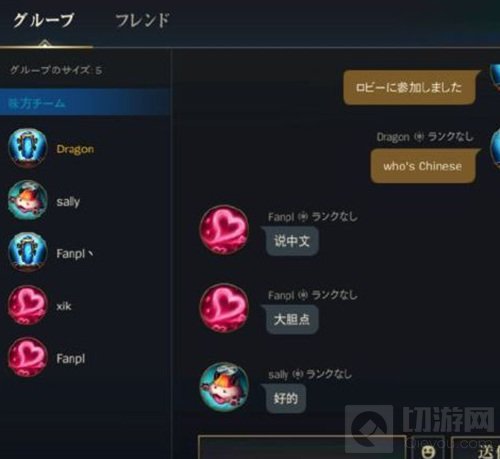
Task: Click the 说中文 chat bubble
Action: (x=292, y=241)
